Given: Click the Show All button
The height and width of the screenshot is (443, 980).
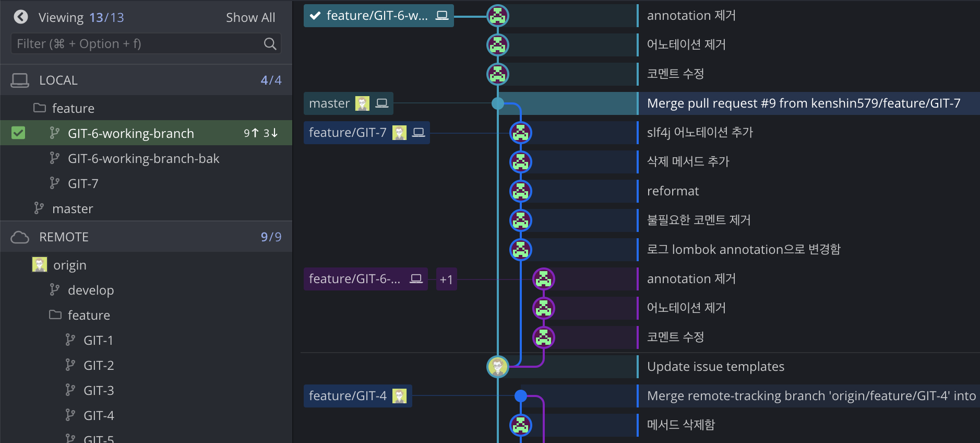Looking at the screenshot, I should point(250,18).
